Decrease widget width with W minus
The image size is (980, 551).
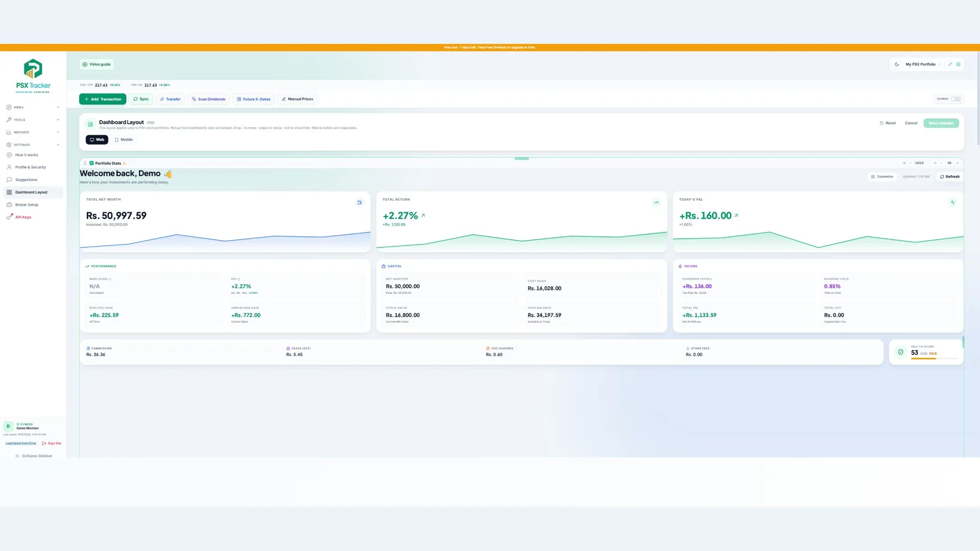910,163
